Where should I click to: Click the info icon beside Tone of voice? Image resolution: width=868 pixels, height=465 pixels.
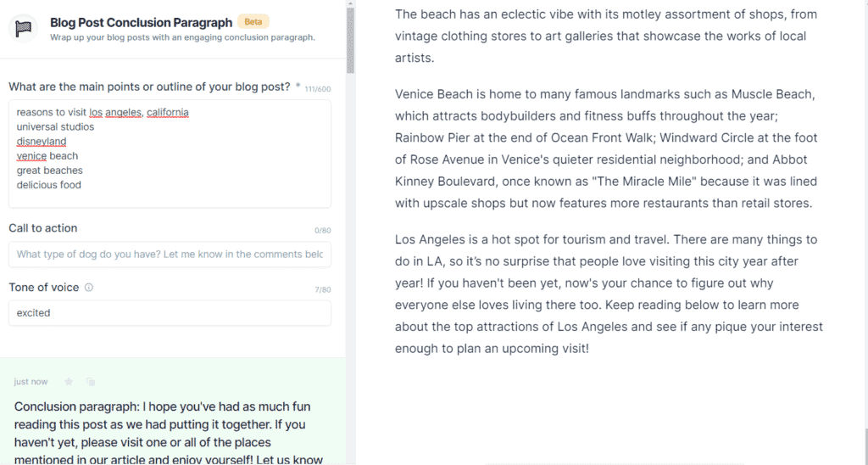[x=88, y=287]
